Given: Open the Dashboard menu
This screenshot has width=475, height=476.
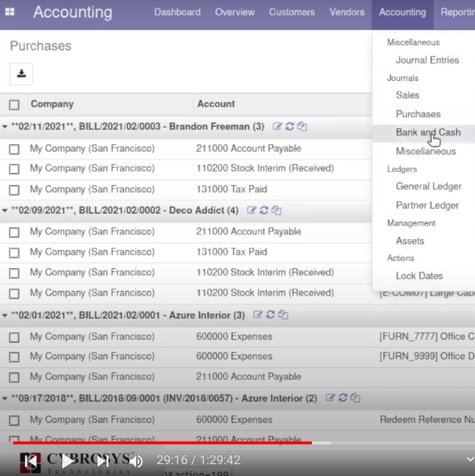Looking at the screenshot, I should pyautogui.click(x=177, y=12).
